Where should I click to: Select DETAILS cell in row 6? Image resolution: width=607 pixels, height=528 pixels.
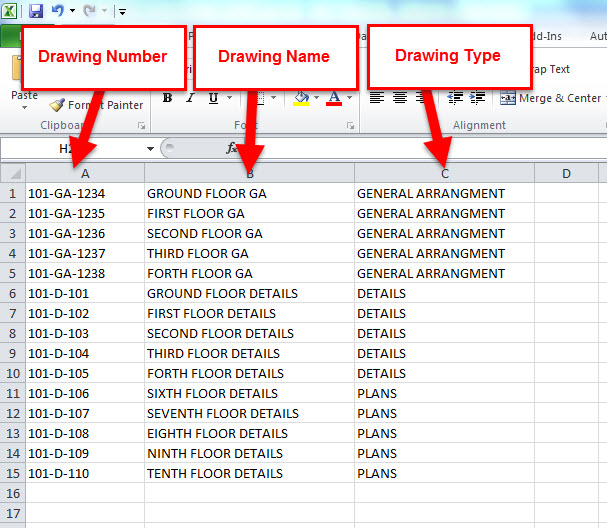click(444, 293)
